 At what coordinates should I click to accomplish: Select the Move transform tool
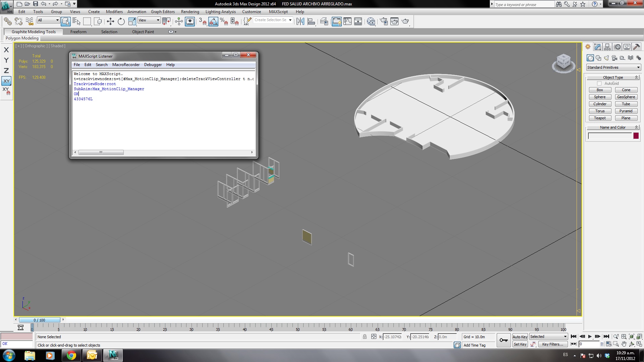(x=110, y=22)
